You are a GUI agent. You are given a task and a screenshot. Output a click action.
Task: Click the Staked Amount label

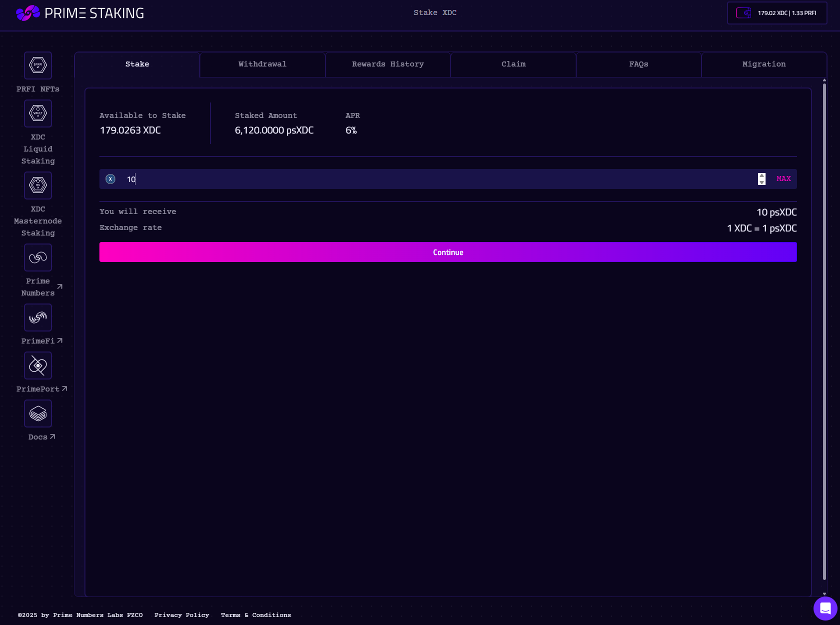pyautogui.click(x=266, y=115)
